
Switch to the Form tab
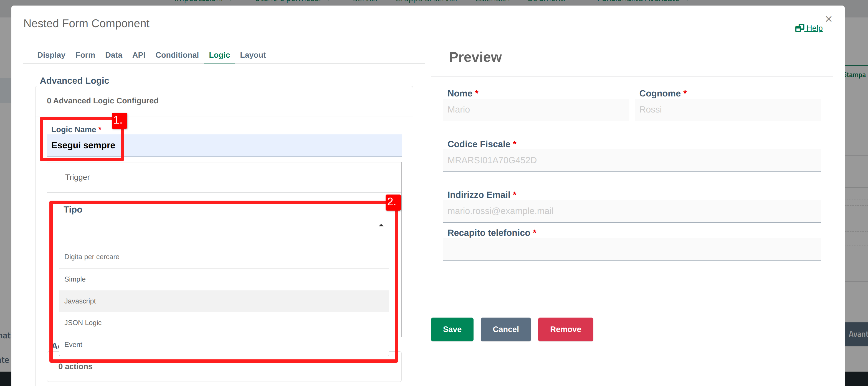85,55
